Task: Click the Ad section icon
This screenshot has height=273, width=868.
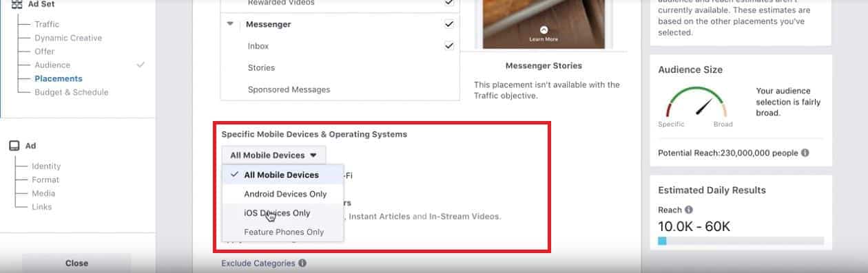Action: [x=14, y=146]
